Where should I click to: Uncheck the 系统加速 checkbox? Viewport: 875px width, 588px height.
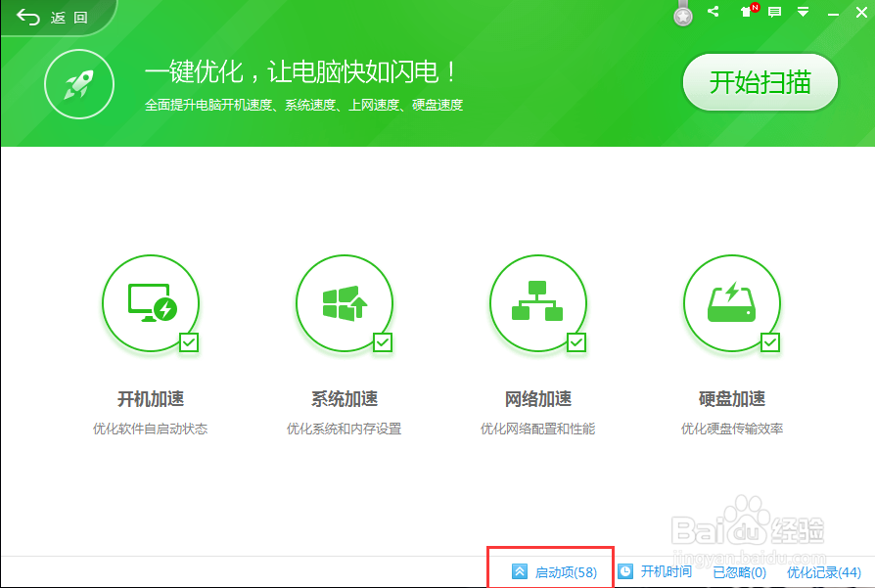[x=383, y=342]
